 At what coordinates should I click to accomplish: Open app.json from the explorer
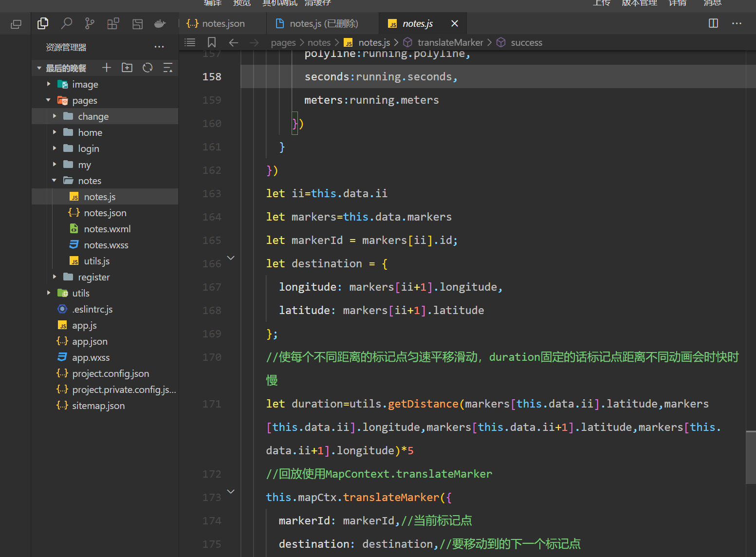(90, 341)
